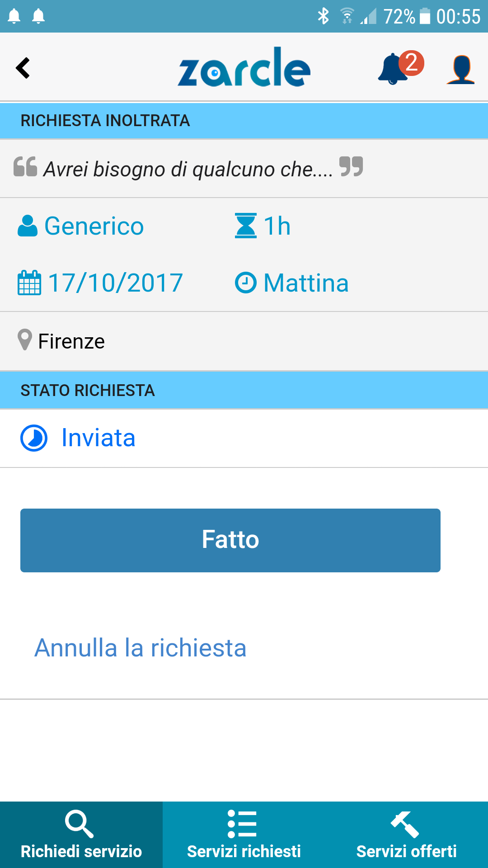Viewport: 488px width, 868px height.
Task: Tap the Android status bar notification bell
Action: [x=14, y=16]
